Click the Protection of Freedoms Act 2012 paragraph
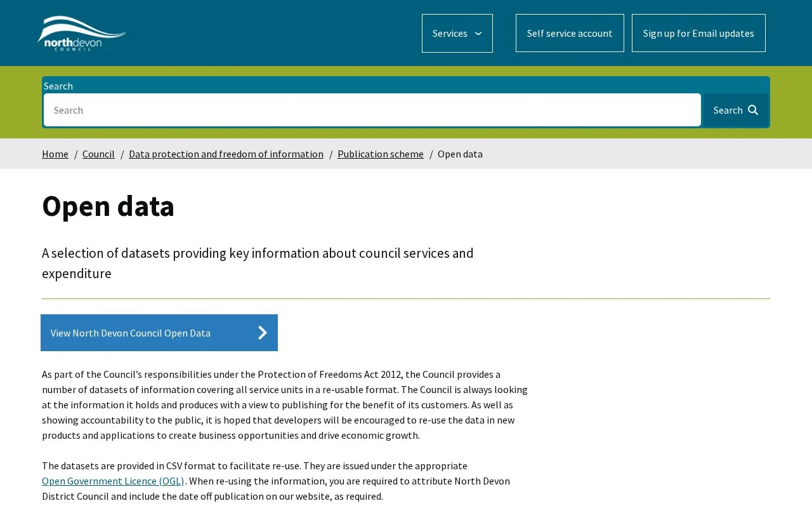 [285, 404]
